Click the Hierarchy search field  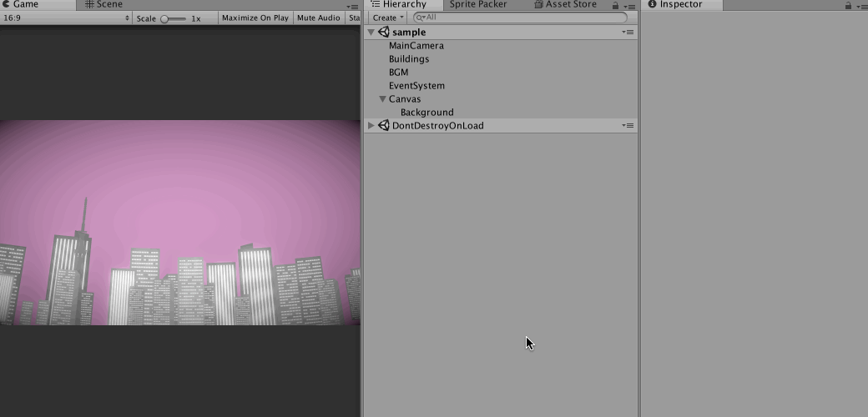coord(522,18)
